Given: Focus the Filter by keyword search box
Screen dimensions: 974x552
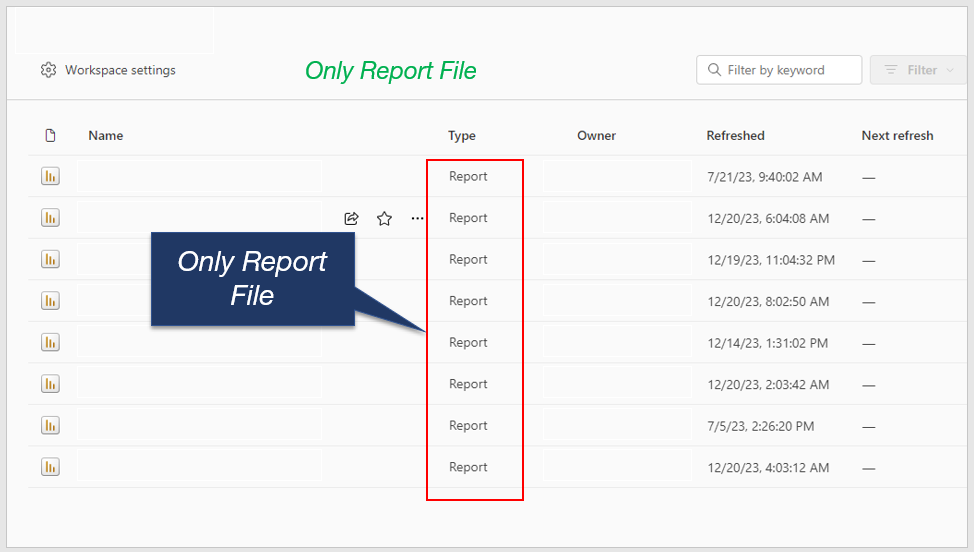Looking at the screenshot, I should tap(779, 70).
